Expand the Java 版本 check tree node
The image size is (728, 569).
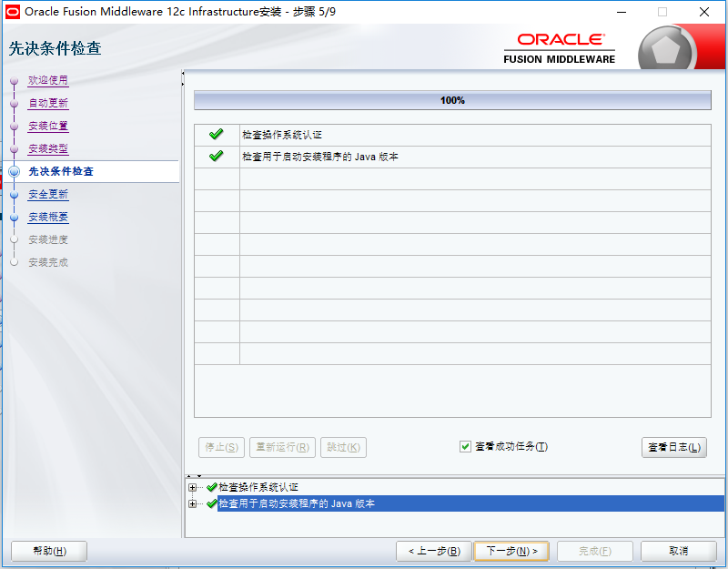(x=193, y=503)
